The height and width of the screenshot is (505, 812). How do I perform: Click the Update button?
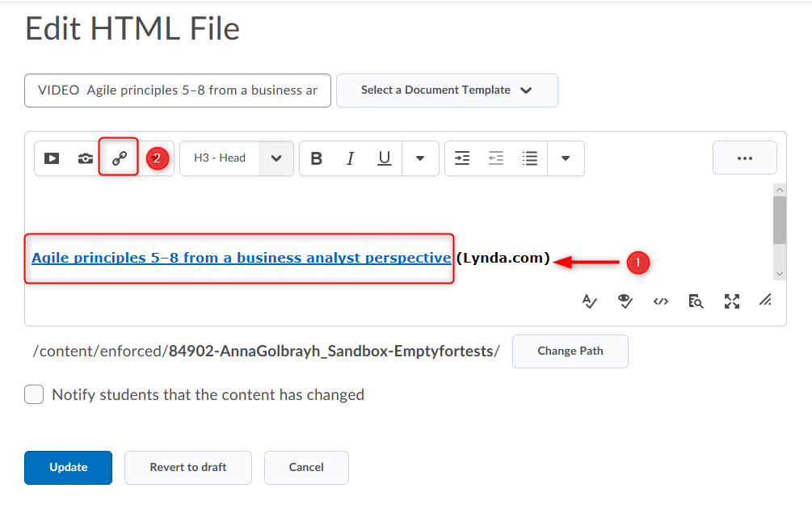(x=68, y=467)
